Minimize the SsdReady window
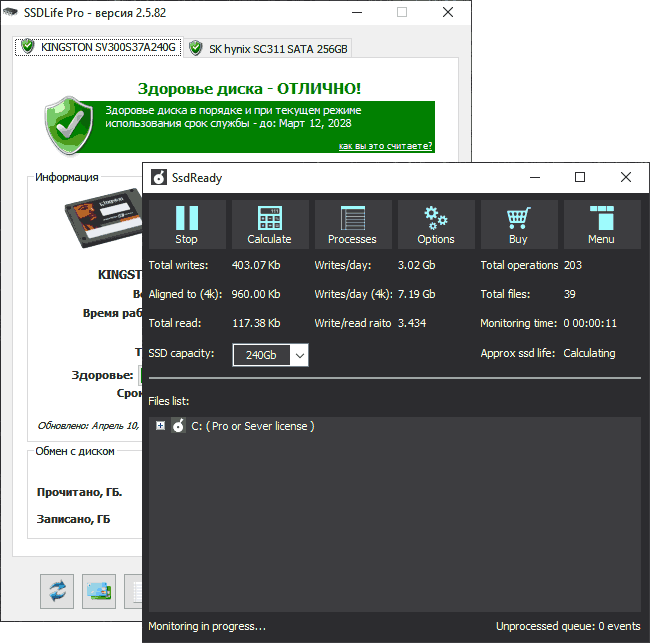Screen dimensions: 650x643 tap(535, 177)
